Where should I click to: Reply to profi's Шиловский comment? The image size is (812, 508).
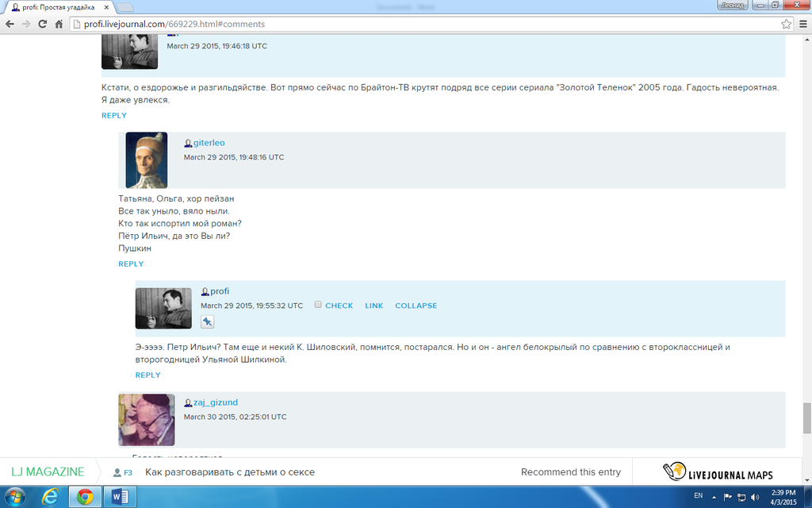[x=147, y=375]
